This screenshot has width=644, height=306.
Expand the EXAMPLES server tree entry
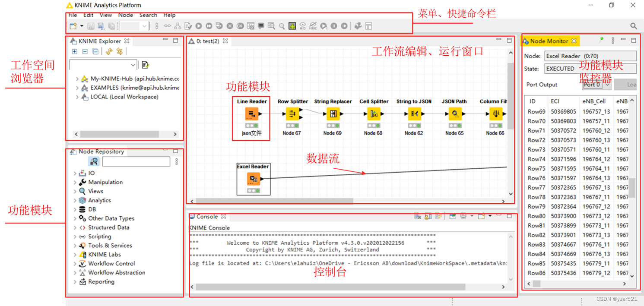pyautogui.click(x=77, y=88)
